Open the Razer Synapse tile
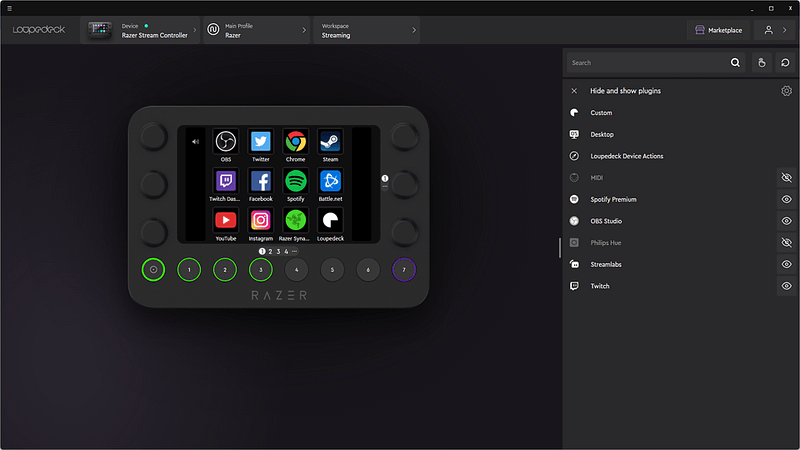 pyautogui.click(x=295, y=220)
